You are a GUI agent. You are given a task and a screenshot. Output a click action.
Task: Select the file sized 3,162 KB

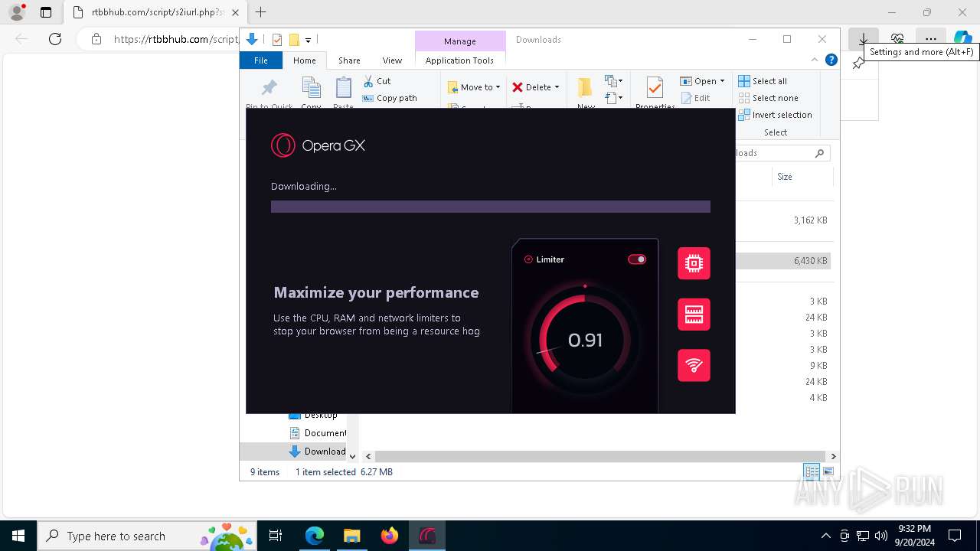coord(810,220)
